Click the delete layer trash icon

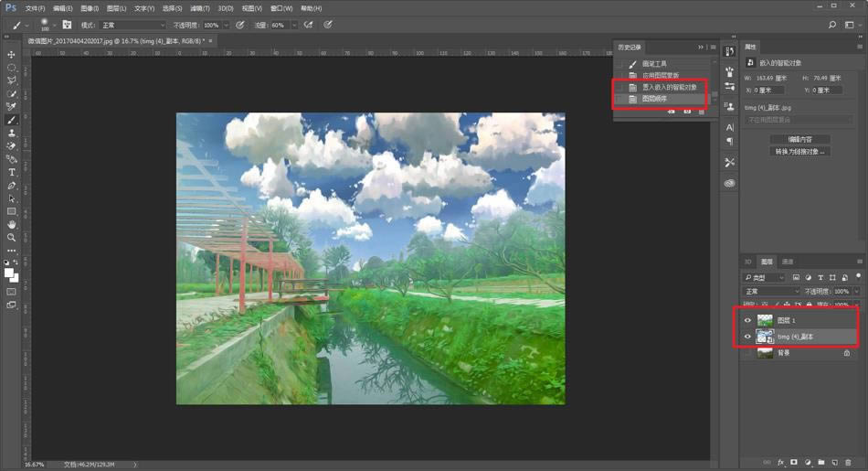click(x=849, y=462)
